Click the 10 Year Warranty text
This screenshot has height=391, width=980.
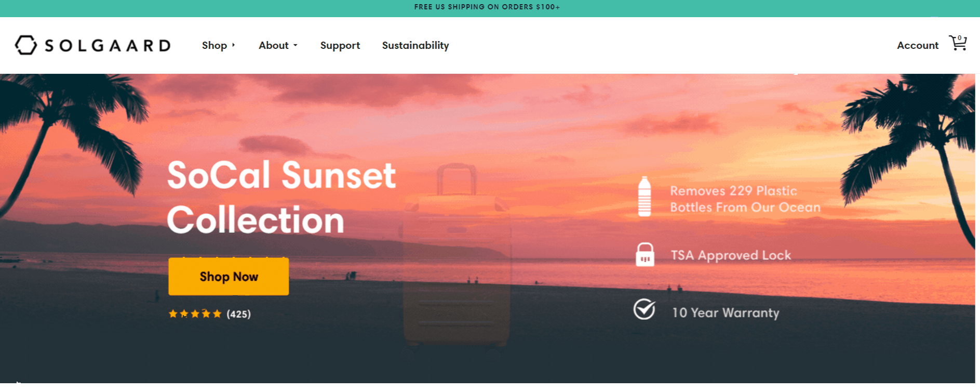click(726, 312)
